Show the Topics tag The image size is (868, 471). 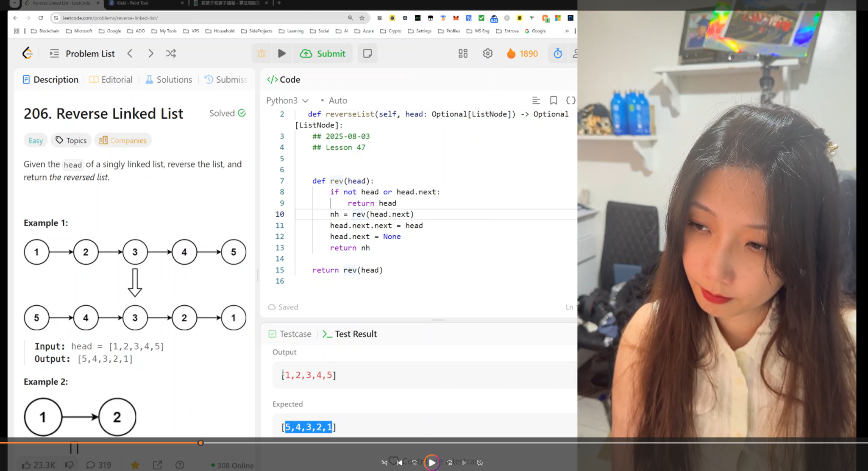[71, 140]
